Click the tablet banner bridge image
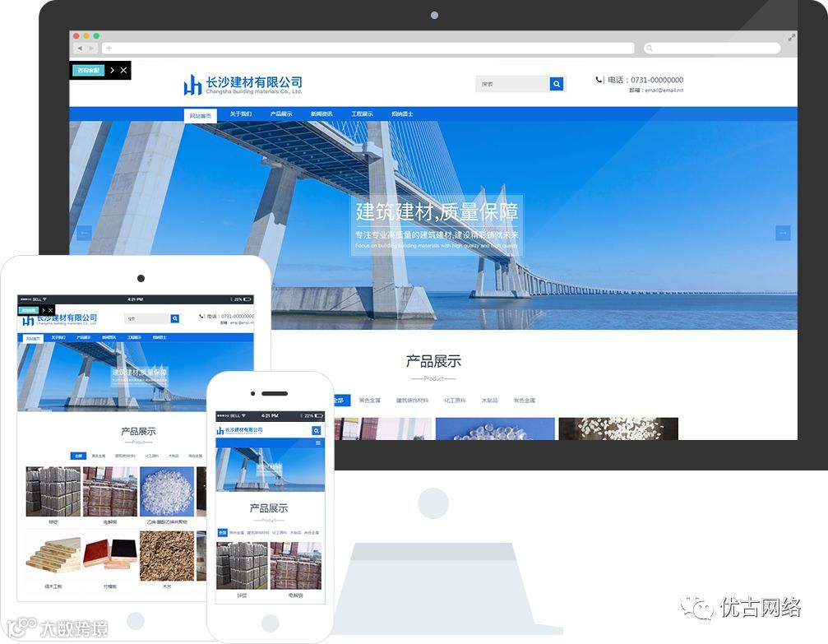Image resolution: width=828 pixels, height=644 pixels. click(x=135, y=377)
